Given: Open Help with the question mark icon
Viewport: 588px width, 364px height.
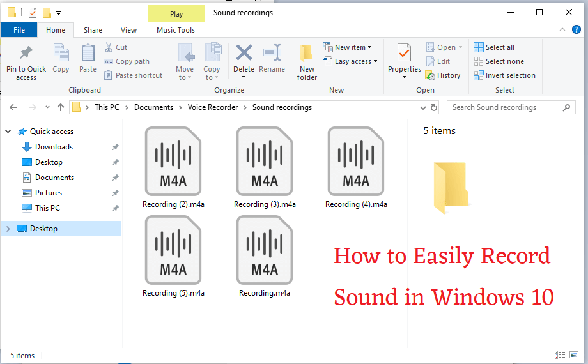Looking at the screenshot, I should [576, 29].
